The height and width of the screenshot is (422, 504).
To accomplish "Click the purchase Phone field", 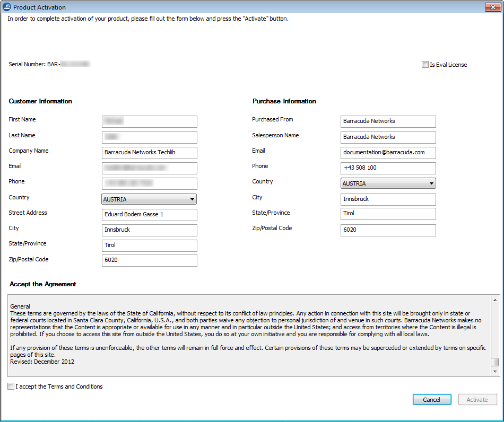I will [388, 168].
